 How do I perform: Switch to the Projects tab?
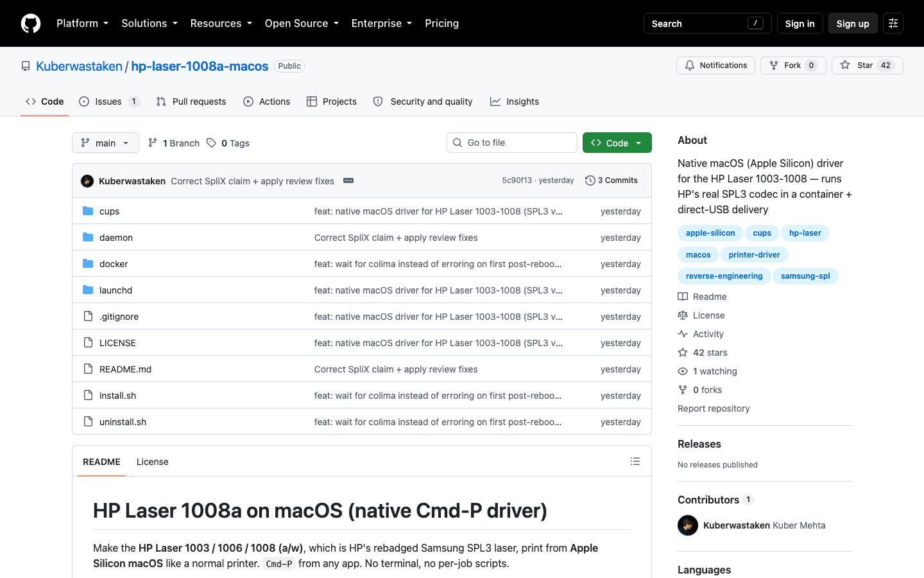point(332,101)
